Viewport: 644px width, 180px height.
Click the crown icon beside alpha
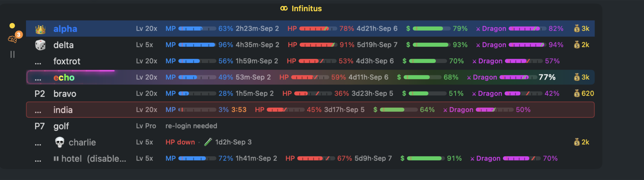pos(40,29)
